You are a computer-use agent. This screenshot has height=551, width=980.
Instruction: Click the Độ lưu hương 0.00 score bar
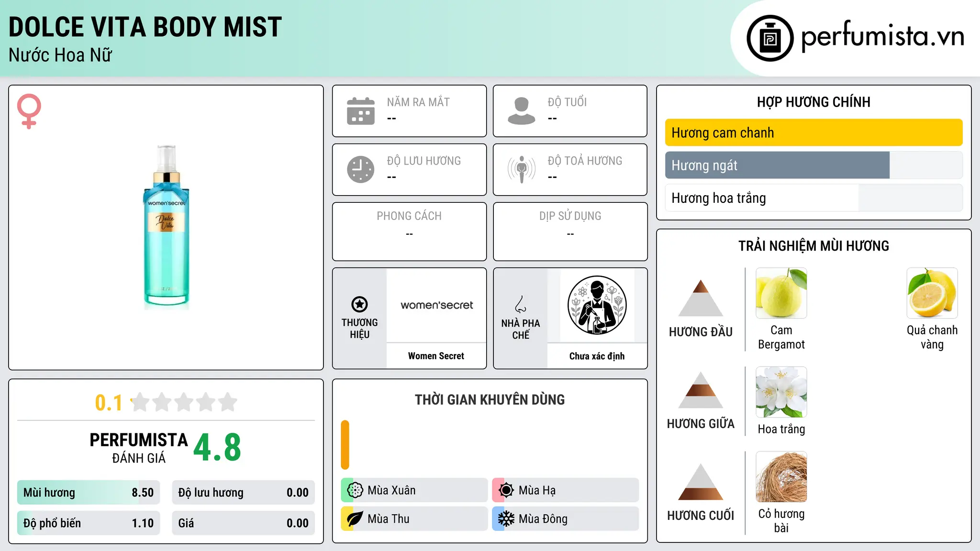click(243, 493)
